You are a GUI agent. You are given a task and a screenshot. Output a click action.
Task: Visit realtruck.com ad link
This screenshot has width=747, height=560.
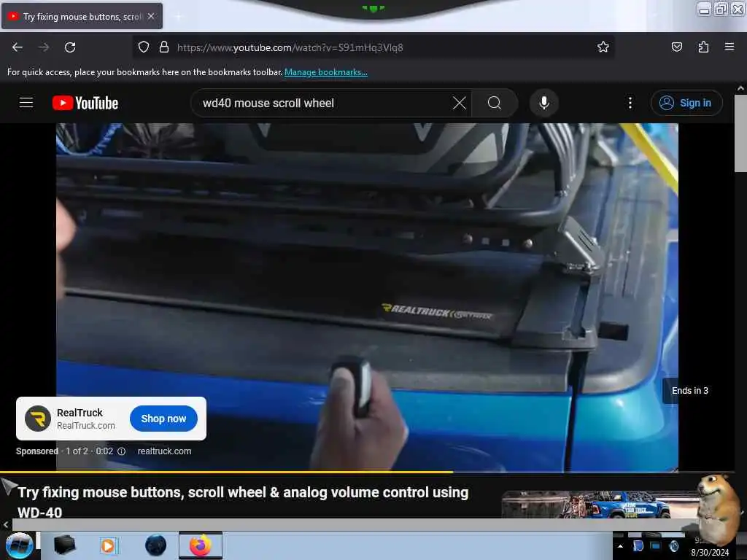point(164,451)
